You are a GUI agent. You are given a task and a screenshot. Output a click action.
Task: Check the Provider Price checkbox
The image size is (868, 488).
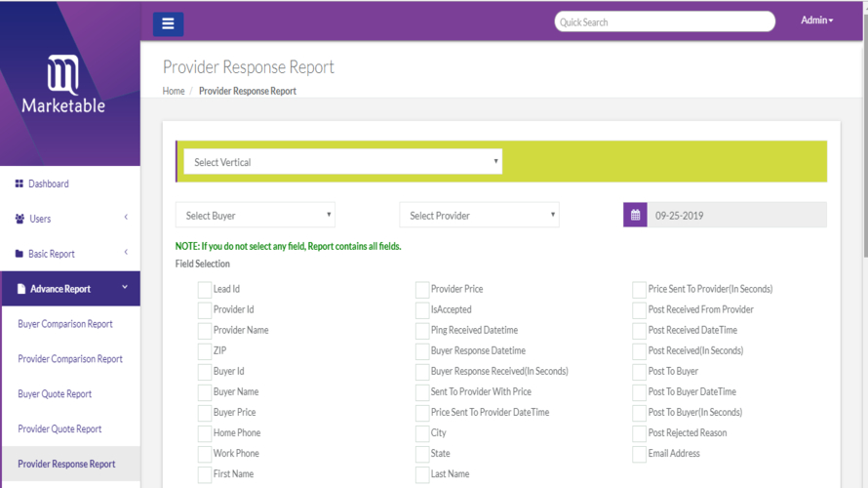pyautogui.click(x=422, y=289)
